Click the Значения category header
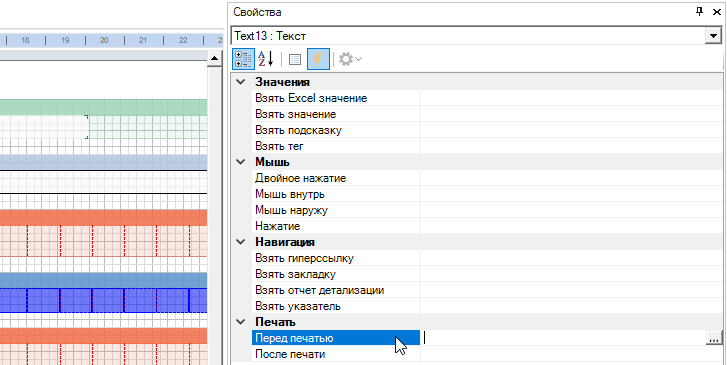The image size is (727, 365). (282, 82)
